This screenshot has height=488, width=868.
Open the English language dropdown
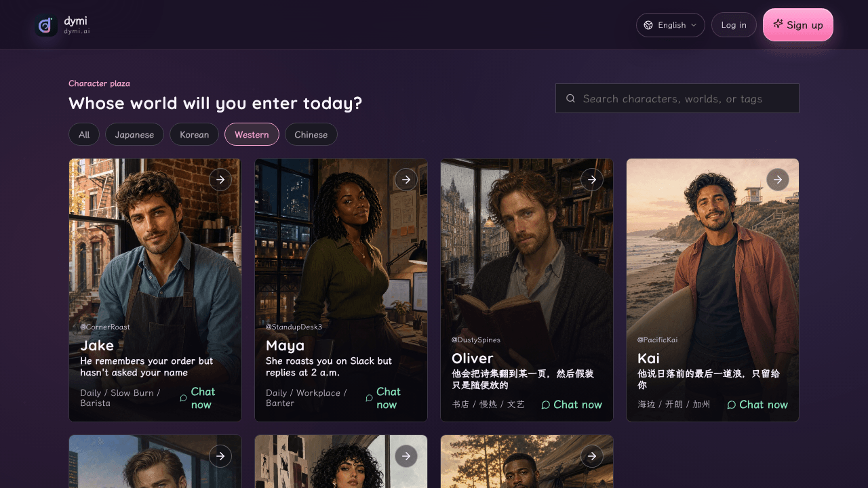click(x=671, y=25)
